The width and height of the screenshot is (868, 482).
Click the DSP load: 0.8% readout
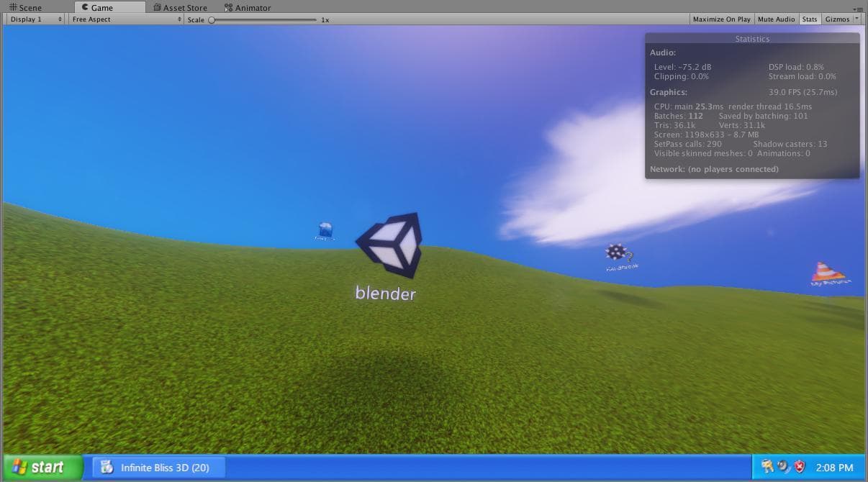click(x=796, y=67)
